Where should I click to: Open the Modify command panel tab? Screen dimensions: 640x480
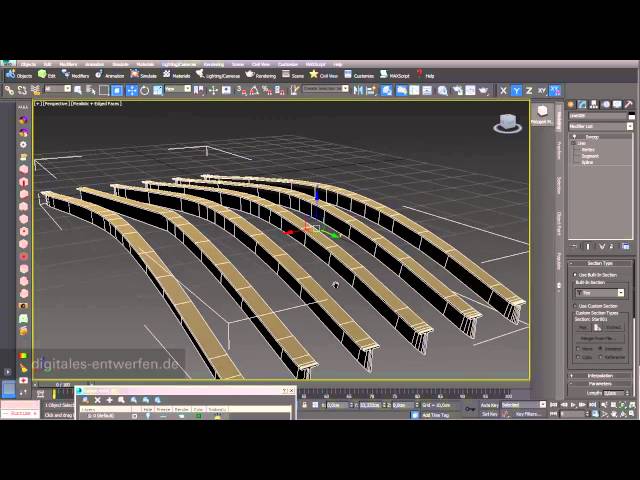click(582, 104)
